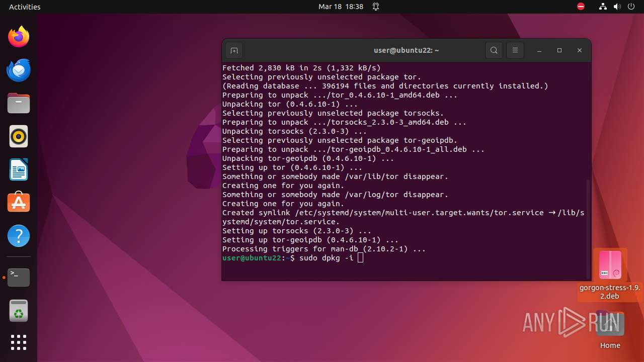Image resolution: width=644 pixels, height=362 pixels.
Task: Open terminal hamburger menu
Action: (x=515, y=50)
